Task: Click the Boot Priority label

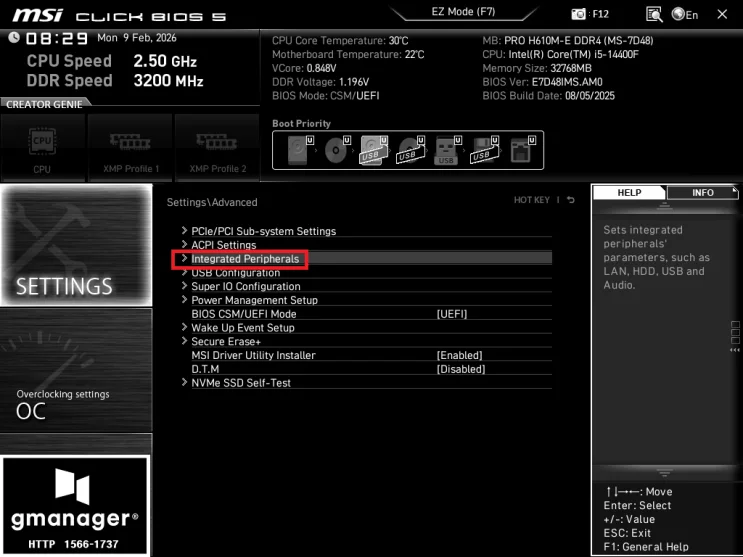Action: [x=301, y=123]
